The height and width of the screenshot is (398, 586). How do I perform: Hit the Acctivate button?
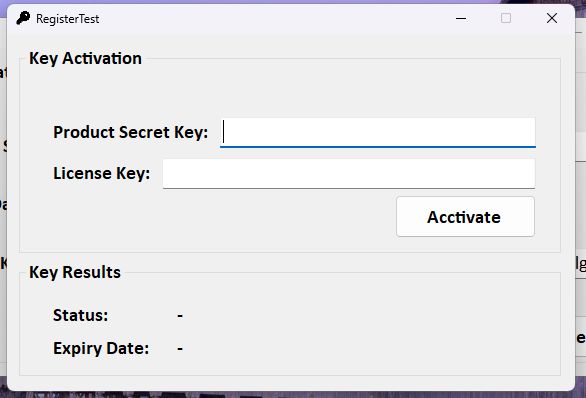pos(465,217)
